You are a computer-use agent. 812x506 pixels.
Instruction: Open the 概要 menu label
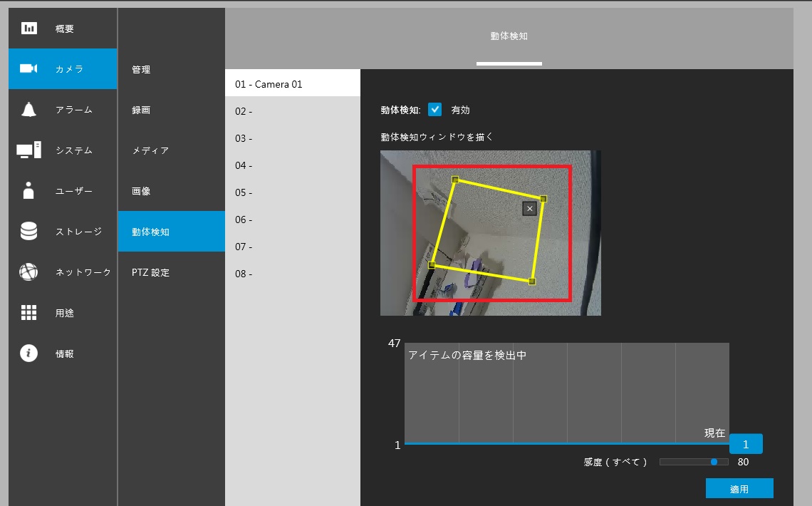tap(65, 29)
